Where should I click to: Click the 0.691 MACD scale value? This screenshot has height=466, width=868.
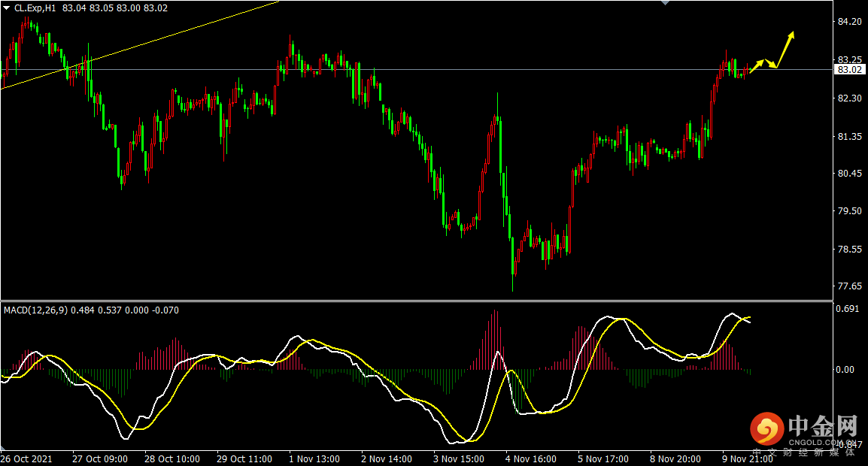pos(847,309)
